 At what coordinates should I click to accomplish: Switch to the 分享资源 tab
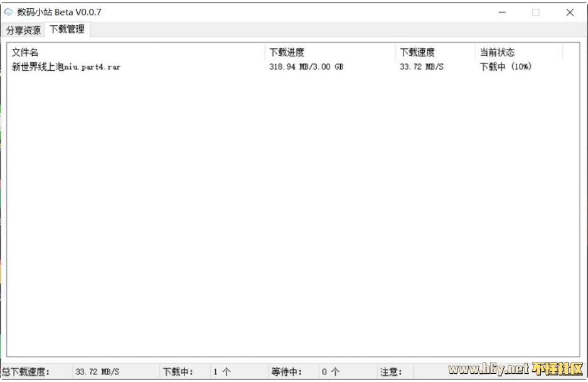[23, 30]
